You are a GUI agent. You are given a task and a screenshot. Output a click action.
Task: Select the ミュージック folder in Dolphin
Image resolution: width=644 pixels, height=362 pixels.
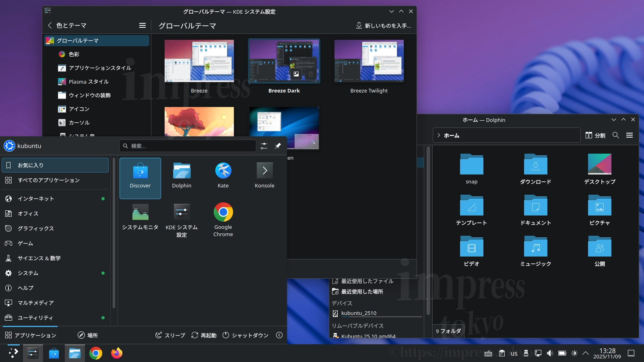point(536,251)
